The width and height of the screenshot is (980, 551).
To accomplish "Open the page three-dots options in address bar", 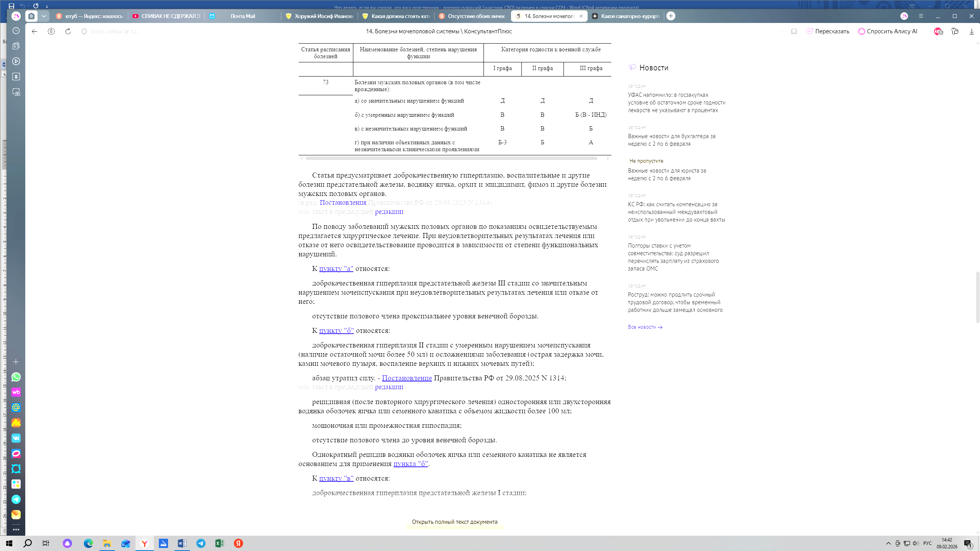I will point(783,31).
